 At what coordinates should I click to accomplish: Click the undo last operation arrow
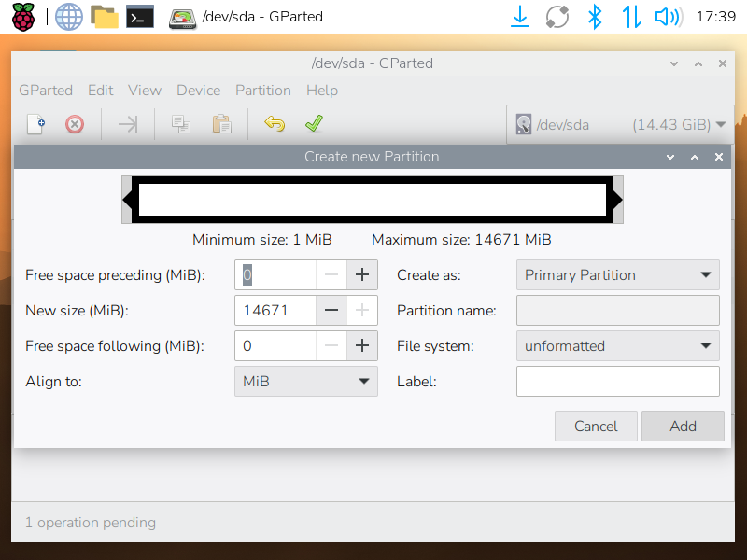point(275,124)
